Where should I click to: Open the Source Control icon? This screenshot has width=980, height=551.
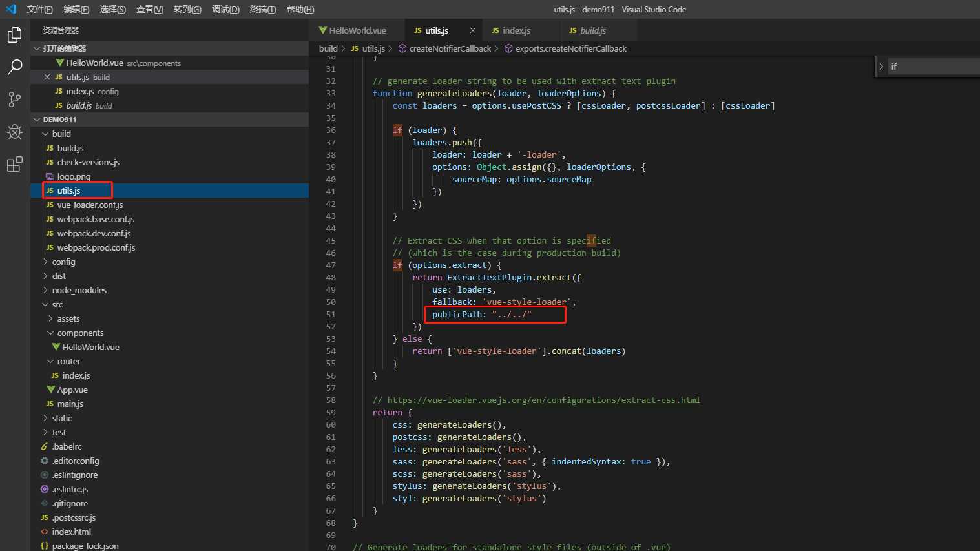tap(14, 99)
